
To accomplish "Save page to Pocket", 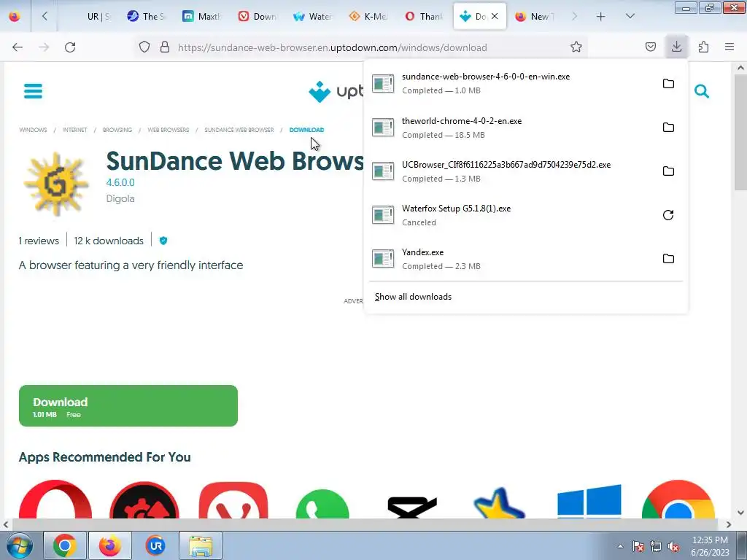I will (650, 47).
